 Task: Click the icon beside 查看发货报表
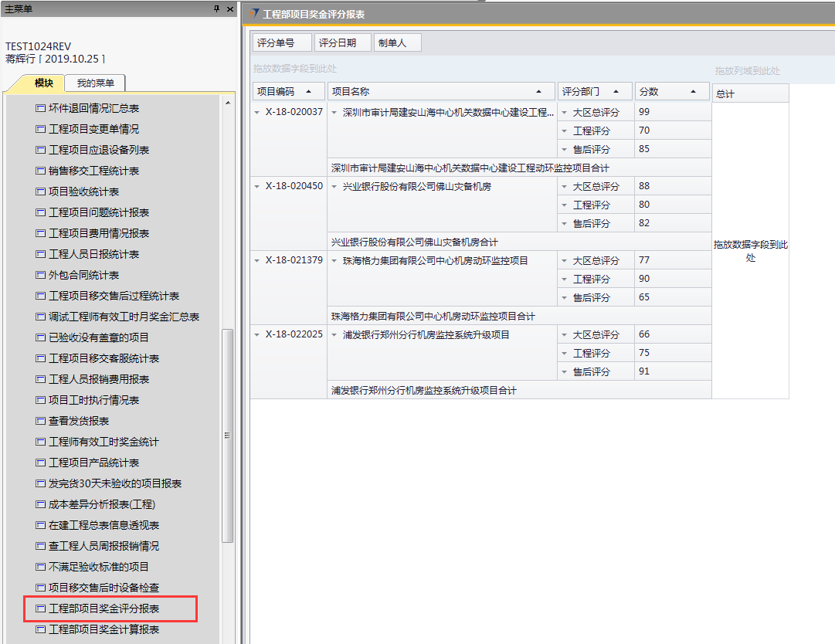coord(41,421)
